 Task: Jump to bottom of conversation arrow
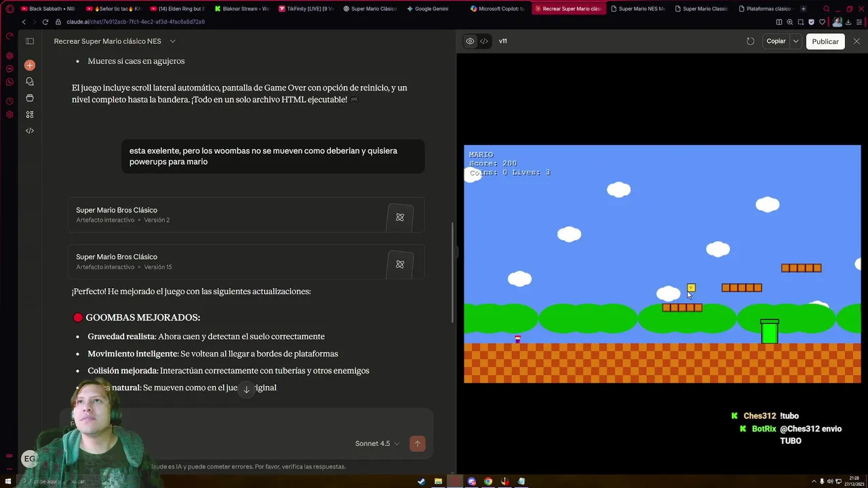pyautogui.click(x=246, y=389)
